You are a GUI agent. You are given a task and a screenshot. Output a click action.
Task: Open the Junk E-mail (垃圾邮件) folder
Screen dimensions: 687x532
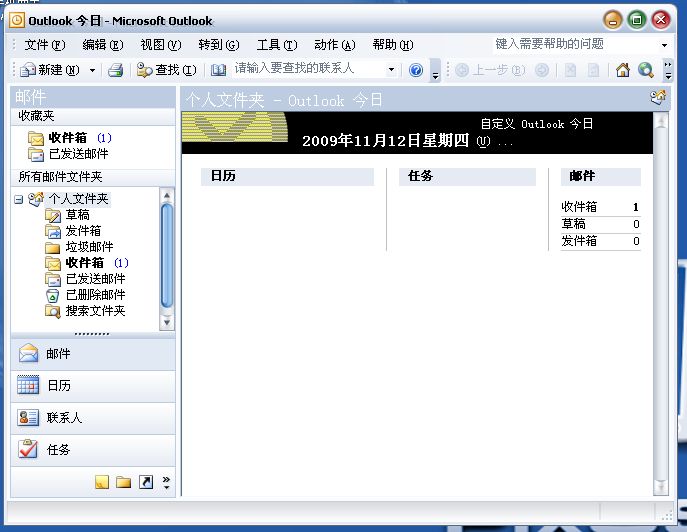click(79, 247)
